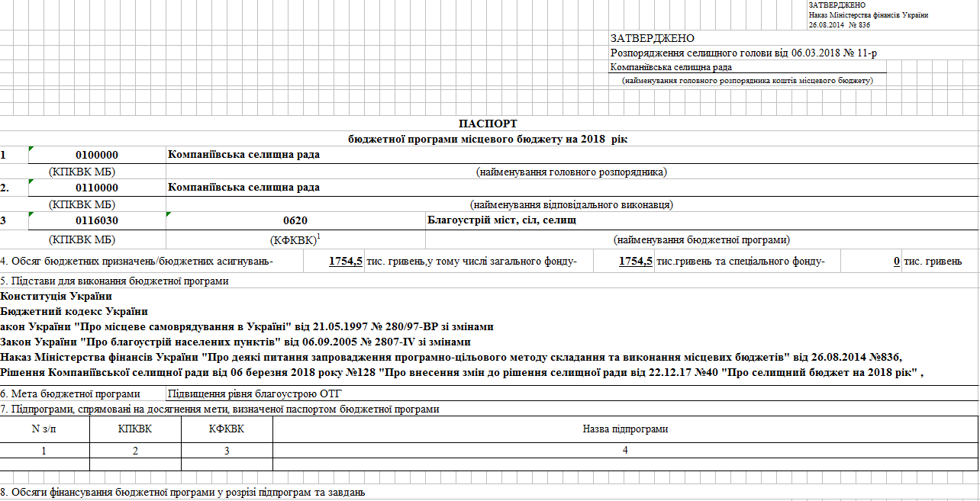Click "(найменування головного розпорядника)" caption
The image size is (980, 501).
[572, 172]
